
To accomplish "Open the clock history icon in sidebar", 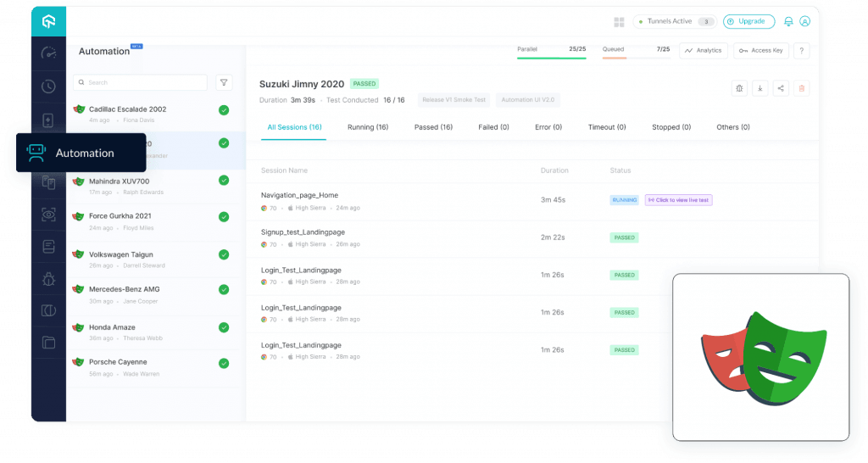I will (48, 86).
